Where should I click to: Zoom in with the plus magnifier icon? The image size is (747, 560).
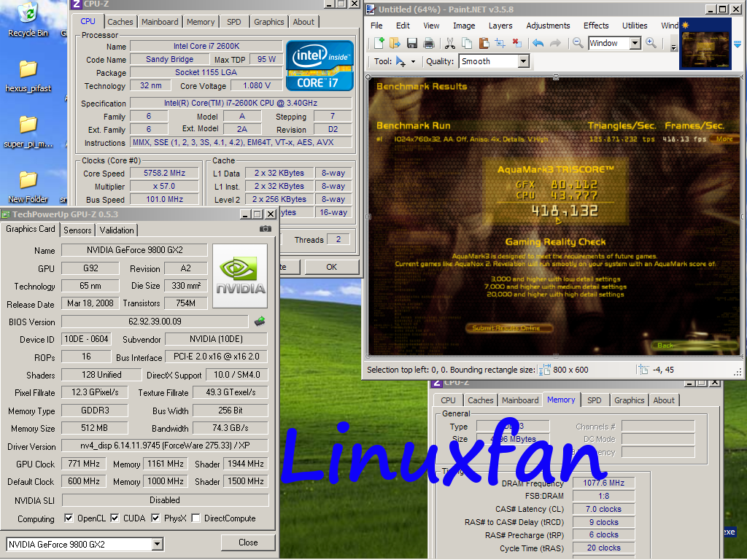(x=651, y=43)
